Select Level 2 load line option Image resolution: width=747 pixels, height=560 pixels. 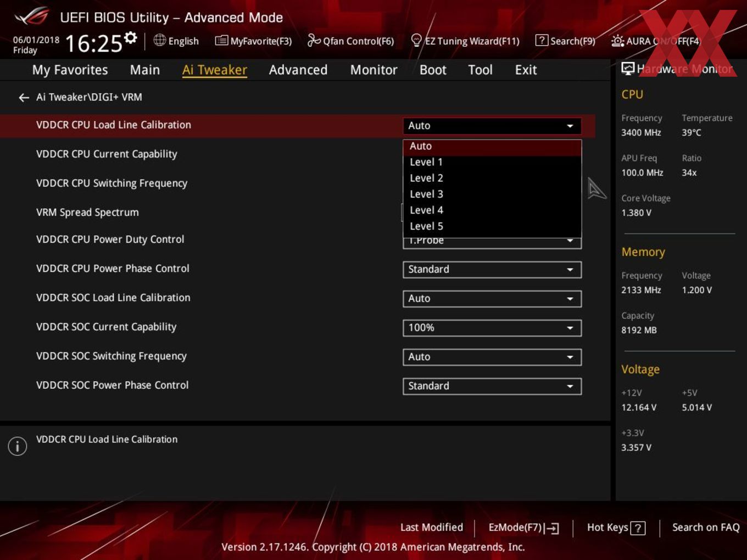492,178
